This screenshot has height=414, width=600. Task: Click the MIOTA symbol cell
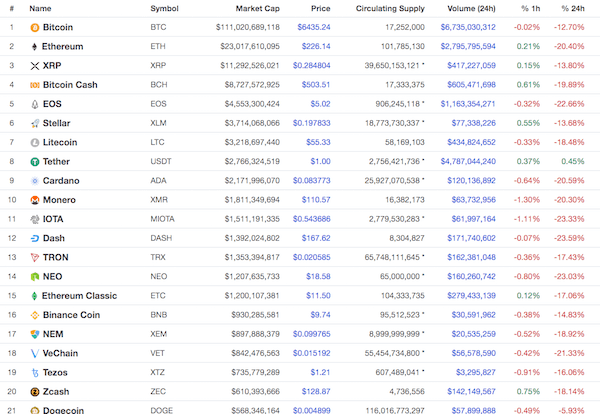tap(162, 219)
